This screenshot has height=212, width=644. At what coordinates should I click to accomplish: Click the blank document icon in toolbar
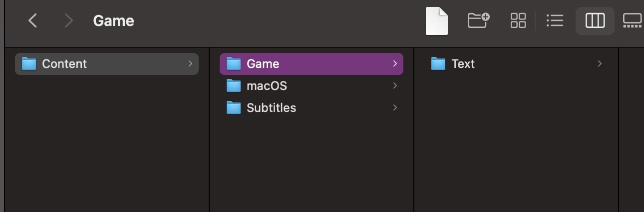click(x=437, y=21)
